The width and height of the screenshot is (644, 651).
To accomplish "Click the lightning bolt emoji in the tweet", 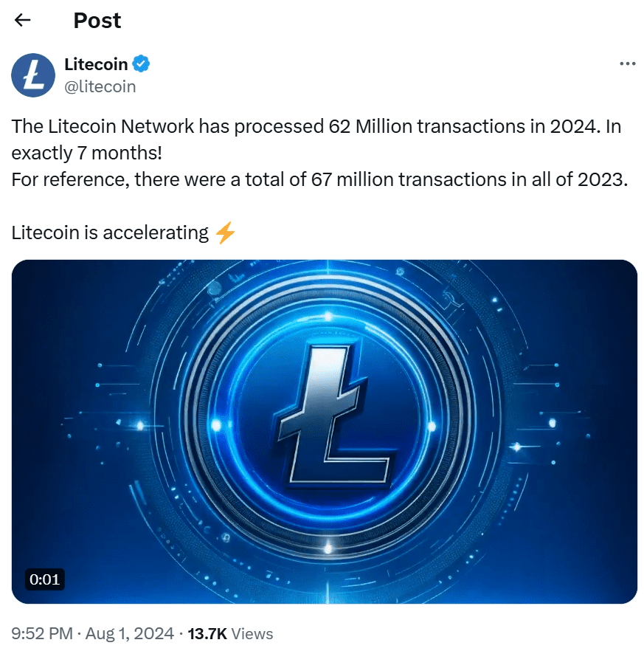I will click(224, 232).
